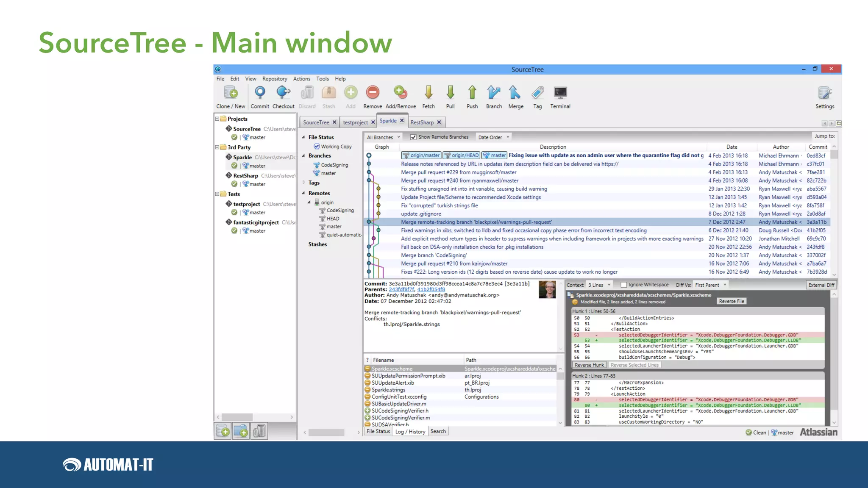Open the Tools menu
The height and width of the screenshot is (488, 868).
(x=323, y=79)
